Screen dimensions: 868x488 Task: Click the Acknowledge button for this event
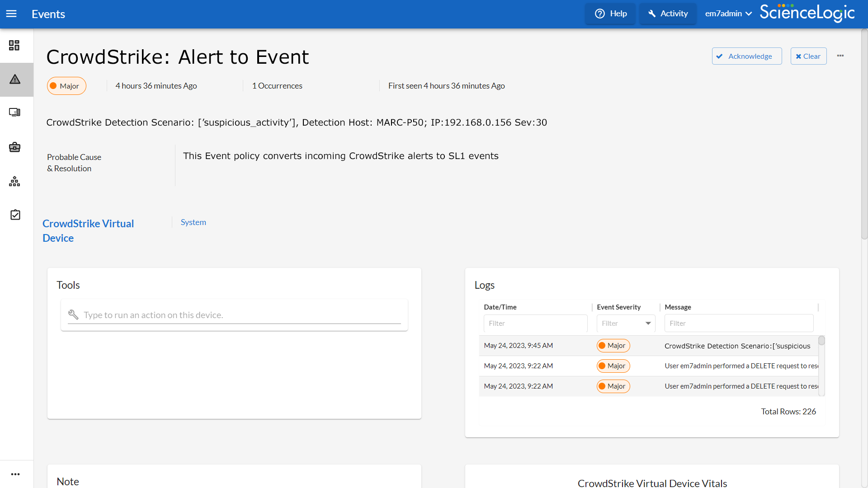746,56
